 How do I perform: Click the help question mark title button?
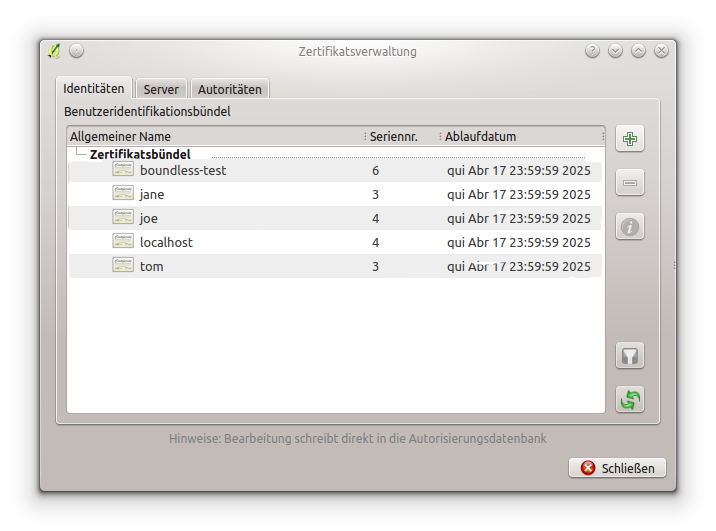(592, 51)
